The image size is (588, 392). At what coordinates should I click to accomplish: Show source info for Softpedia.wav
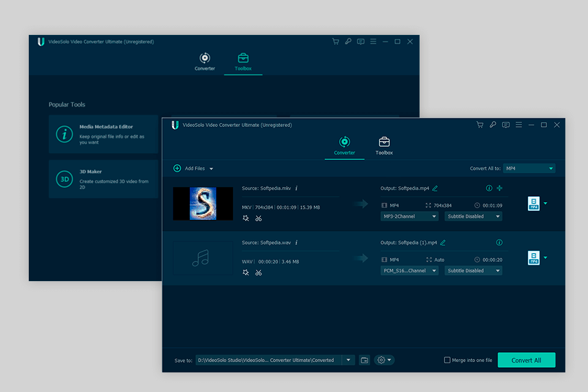[296, 243]
